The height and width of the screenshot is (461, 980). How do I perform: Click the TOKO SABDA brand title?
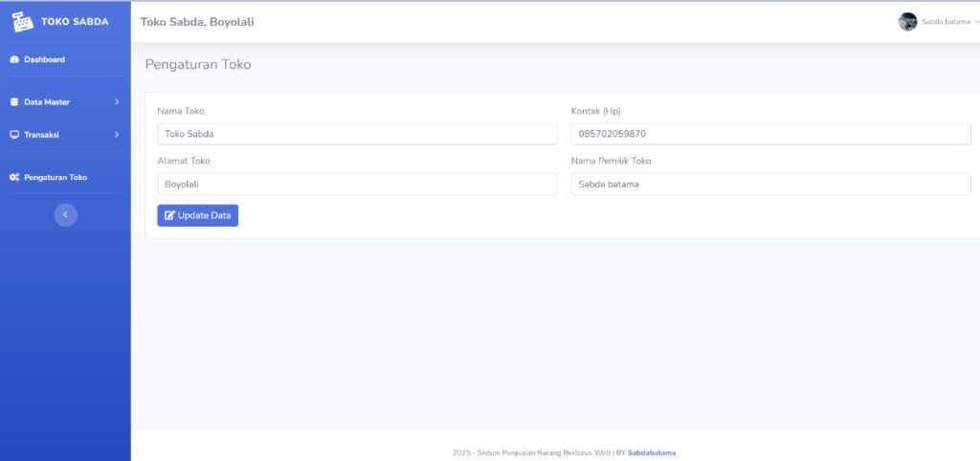coord(75,22)
